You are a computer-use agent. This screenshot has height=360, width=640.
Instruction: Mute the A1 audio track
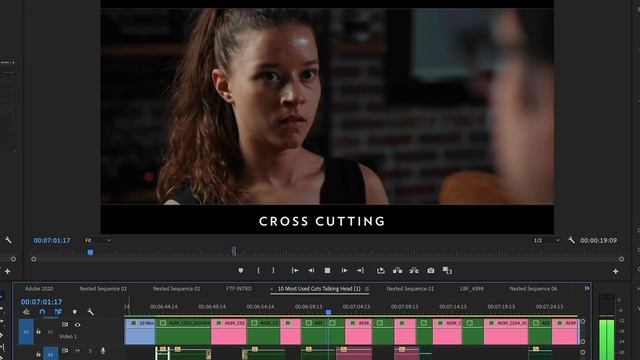78,351
